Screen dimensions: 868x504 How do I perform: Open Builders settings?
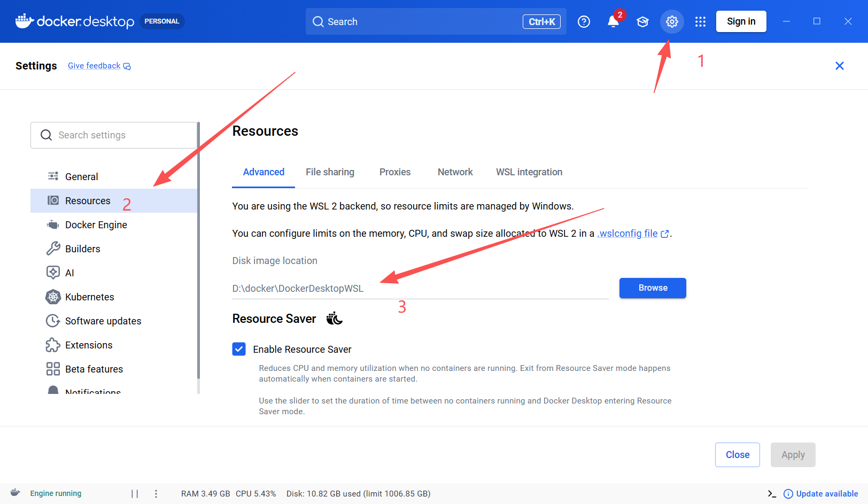tap(114, 249)
